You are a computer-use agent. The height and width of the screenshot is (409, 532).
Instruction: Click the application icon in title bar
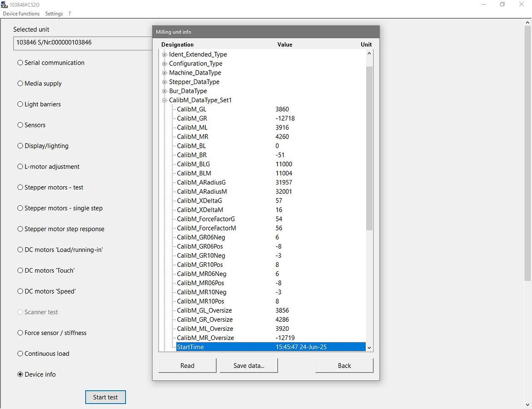pos(4,5)
